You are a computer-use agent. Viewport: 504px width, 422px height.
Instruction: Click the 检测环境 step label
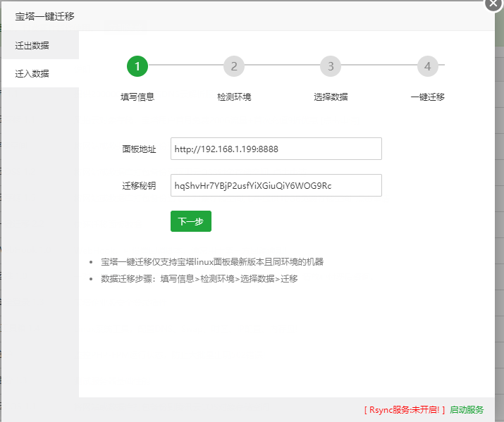tap(234, 97)
